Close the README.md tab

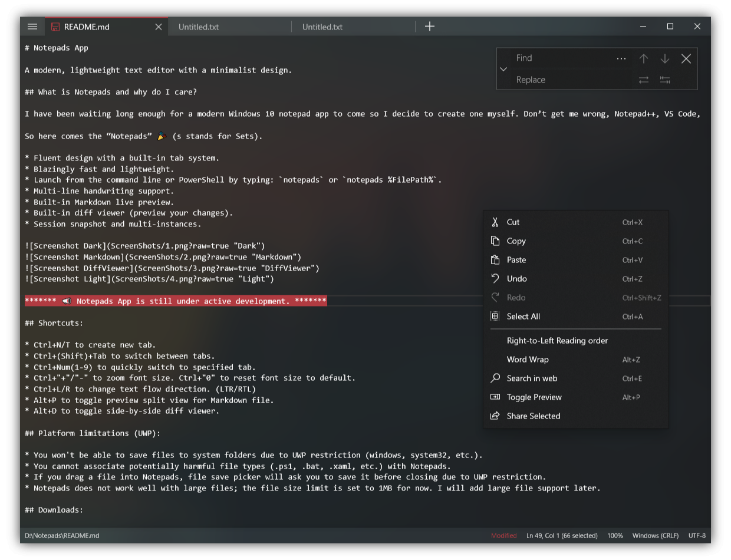tap(158, 27)
